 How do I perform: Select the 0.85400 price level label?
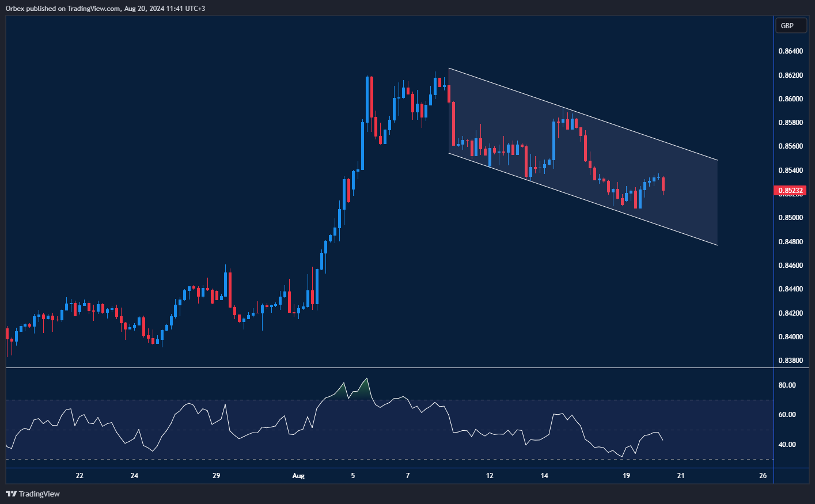pos(790,170)
